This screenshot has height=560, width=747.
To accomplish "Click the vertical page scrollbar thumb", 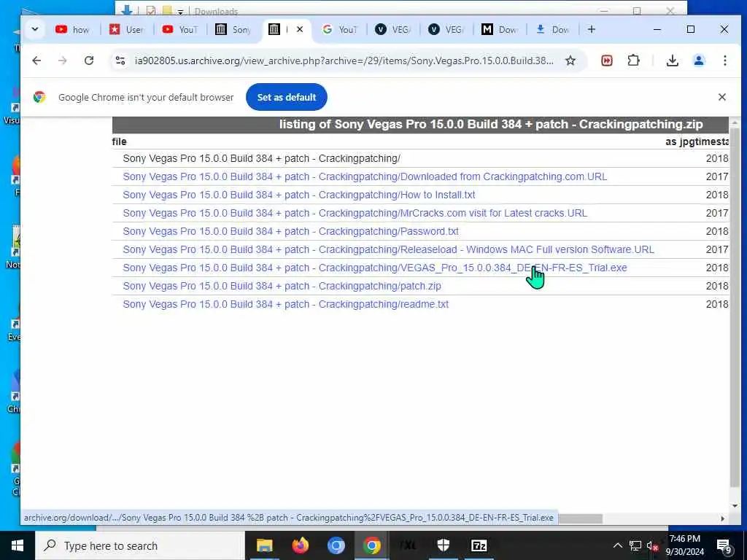I will [x=735, y=309].
